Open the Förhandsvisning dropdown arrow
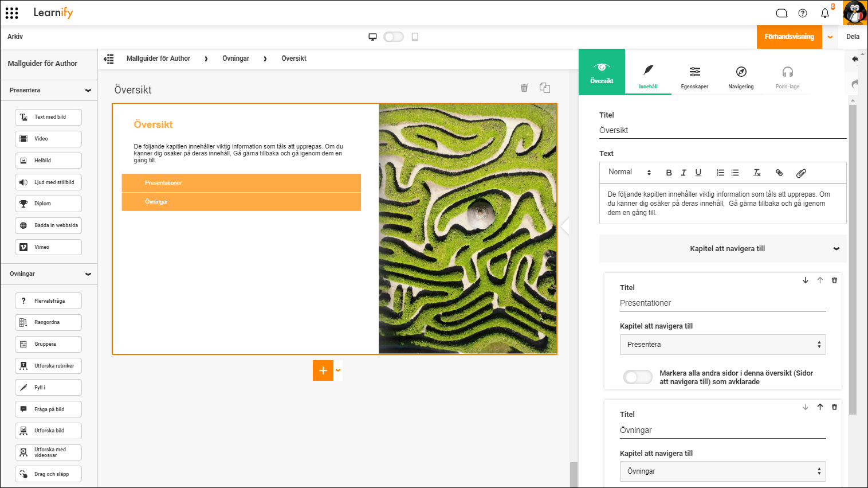Viewport: 868px width, 488px height. 830,37
